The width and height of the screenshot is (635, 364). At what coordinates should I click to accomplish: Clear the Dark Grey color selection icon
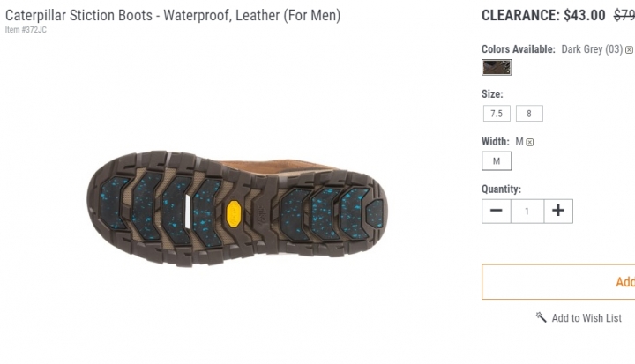629,50
